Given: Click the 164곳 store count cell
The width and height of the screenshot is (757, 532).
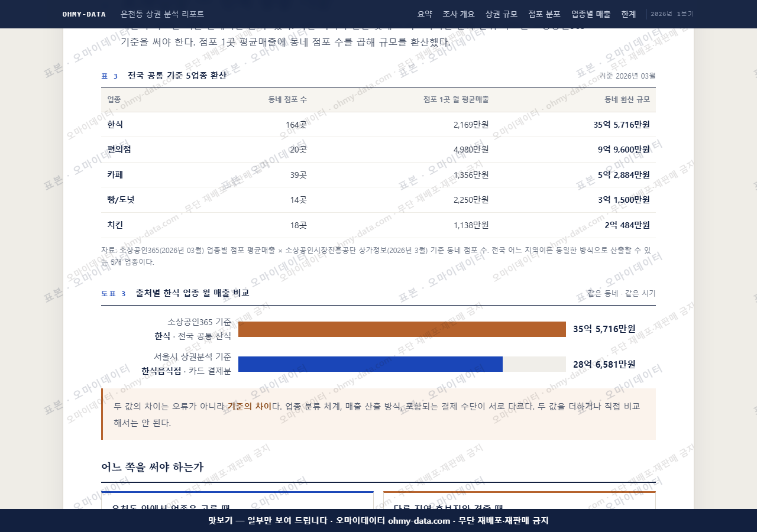Looking at the screenshot, I should click(x=296, y=125).
